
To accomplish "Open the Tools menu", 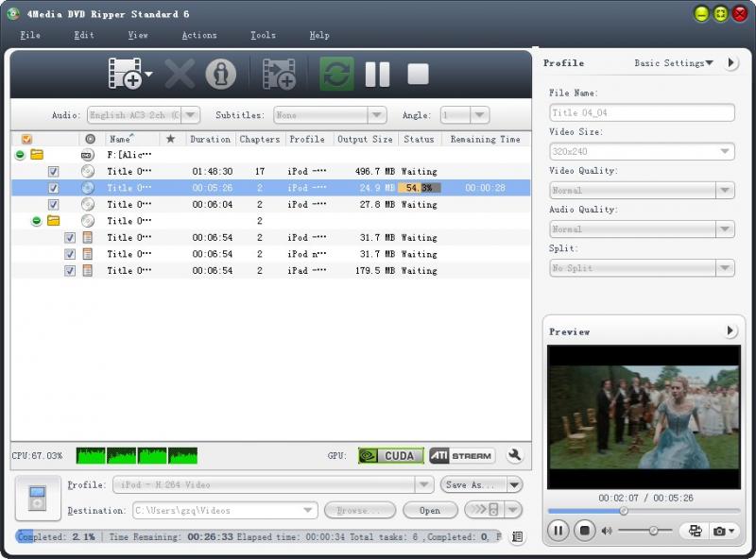I will [x=263, y=35].
